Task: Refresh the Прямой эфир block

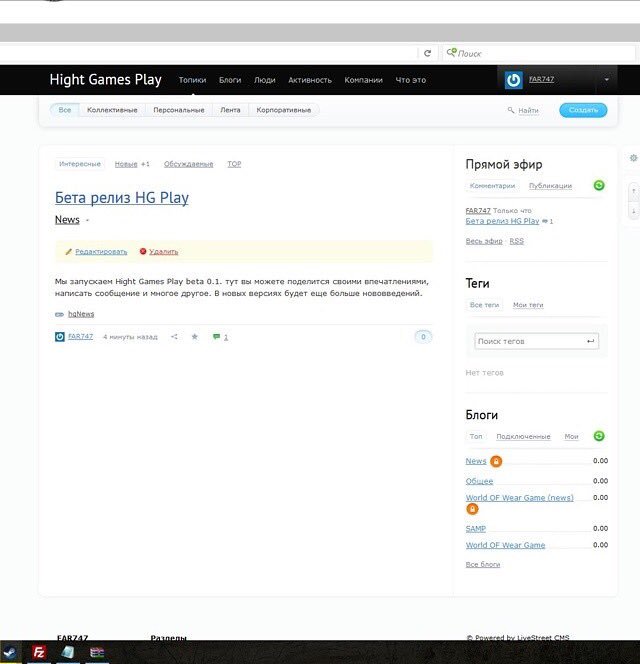Action: tap(599, 185)
